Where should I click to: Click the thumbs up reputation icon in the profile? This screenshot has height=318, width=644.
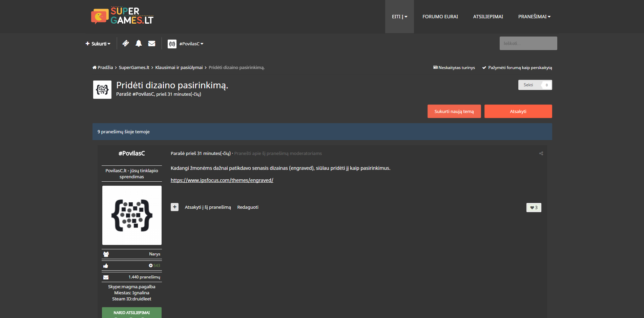106,266
